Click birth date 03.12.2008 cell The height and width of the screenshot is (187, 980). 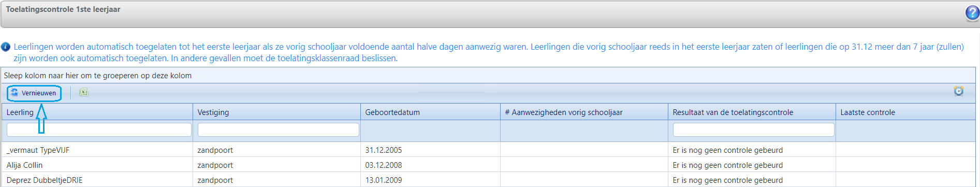(384, 165)
